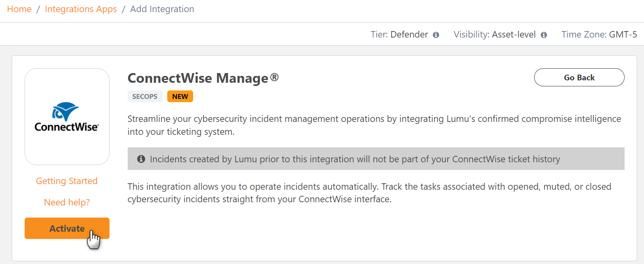
Task: Click the Go Back button
Action: [x=579, y=78]
